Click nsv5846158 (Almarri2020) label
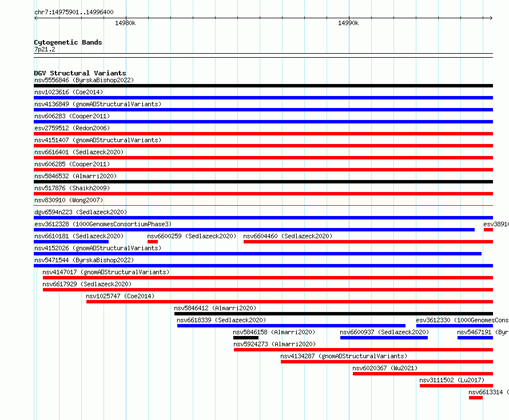 (274, 332)
